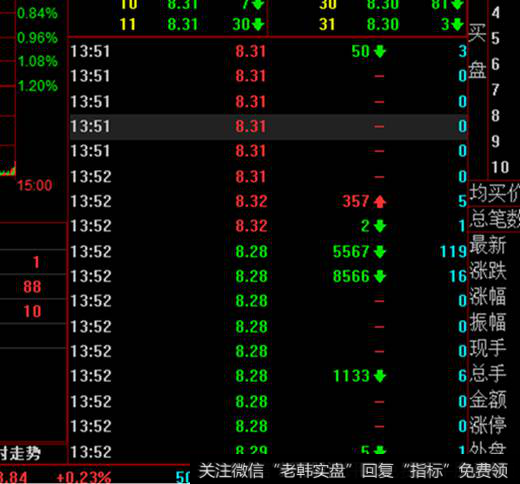Click the +0.23% change value
This screenshot has height=484, width=520.
pos(84,477)
